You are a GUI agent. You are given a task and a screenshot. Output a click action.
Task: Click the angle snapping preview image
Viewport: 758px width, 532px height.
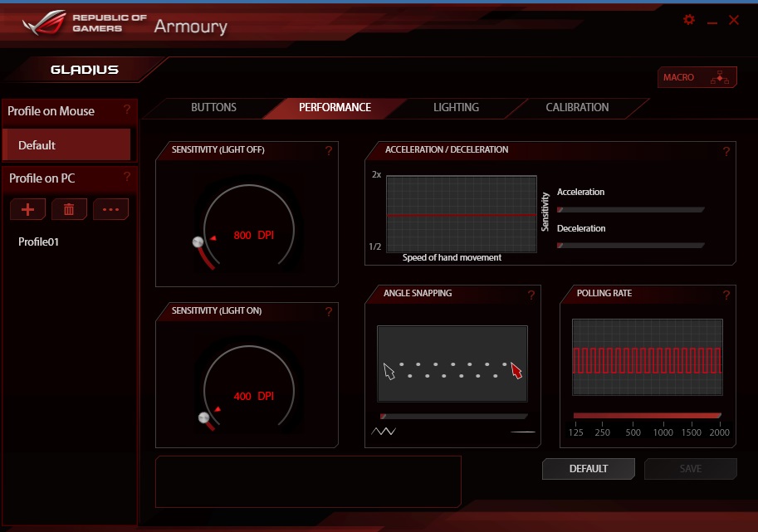[x=452, y=364]
